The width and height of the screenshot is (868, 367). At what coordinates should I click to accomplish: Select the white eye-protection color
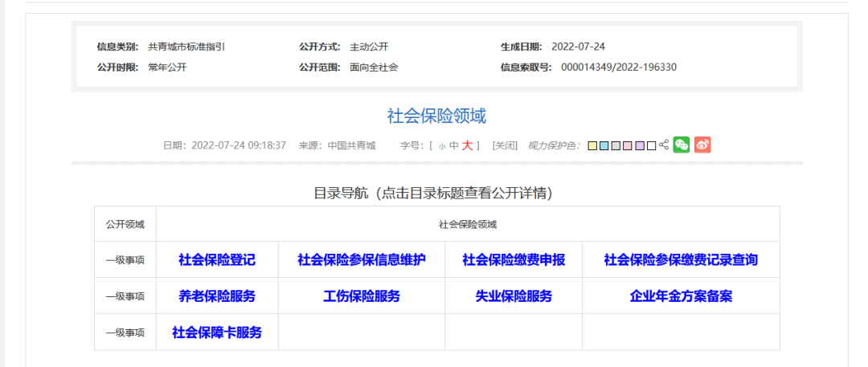point(651,146)
